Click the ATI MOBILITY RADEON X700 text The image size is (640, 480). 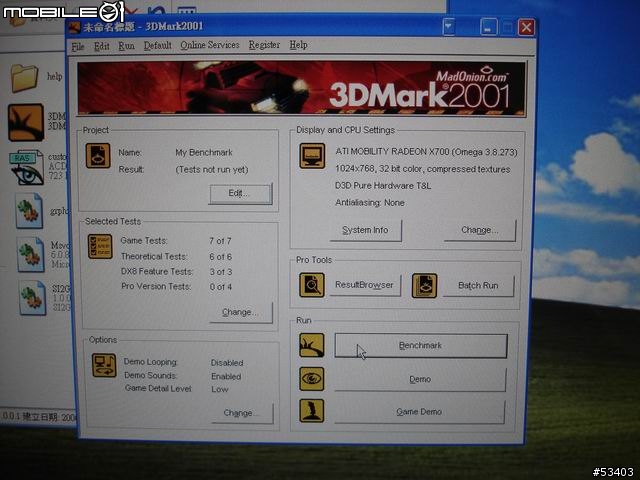(x=426, y=152)
